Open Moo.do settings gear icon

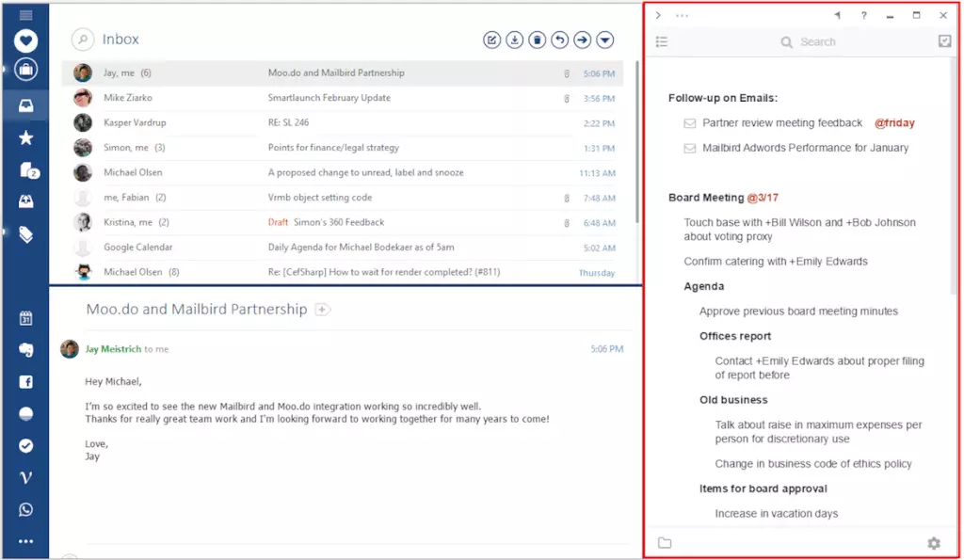coord(934,543)
